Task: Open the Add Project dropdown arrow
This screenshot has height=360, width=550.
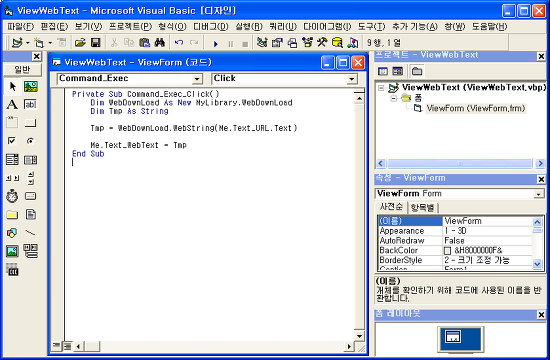Action: (28, 43)
